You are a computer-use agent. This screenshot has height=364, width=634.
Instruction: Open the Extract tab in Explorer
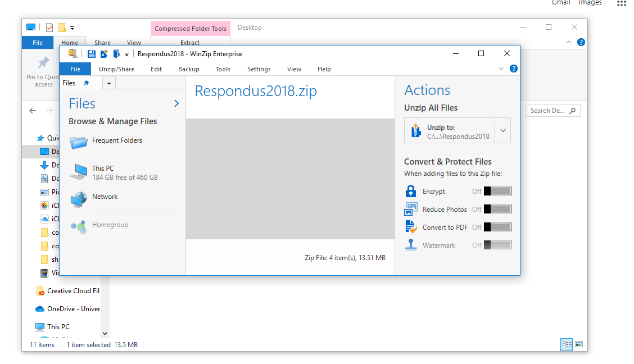tap(190, 43)
